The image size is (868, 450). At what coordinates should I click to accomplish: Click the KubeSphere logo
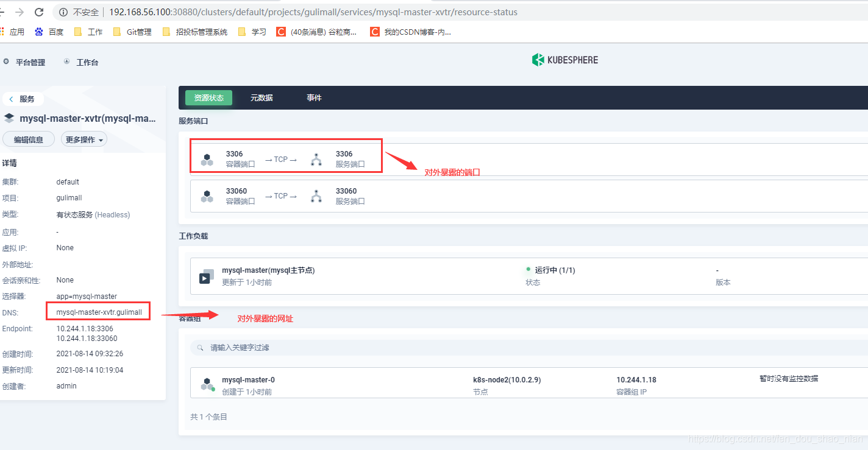564,60
